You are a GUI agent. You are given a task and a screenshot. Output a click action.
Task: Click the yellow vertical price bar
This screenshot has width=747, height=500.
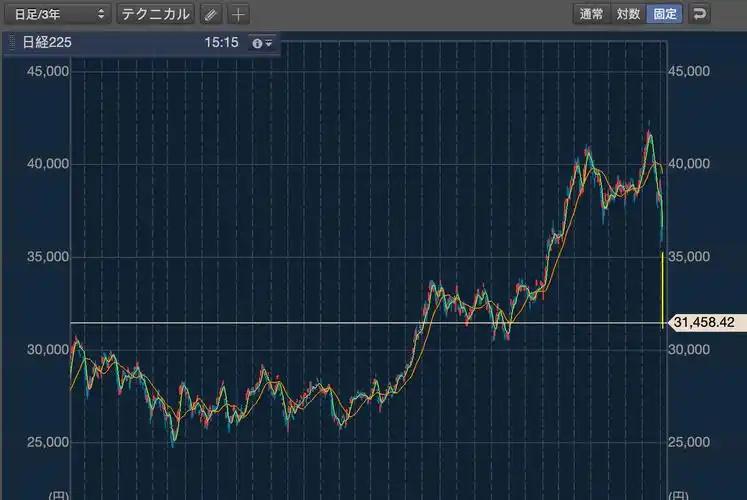662,290
